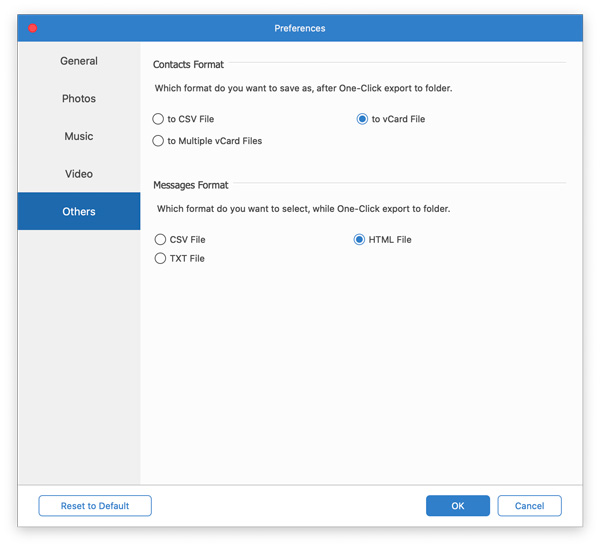Click the messages 'want to select' description
The image size is (600, 547).
303,209
